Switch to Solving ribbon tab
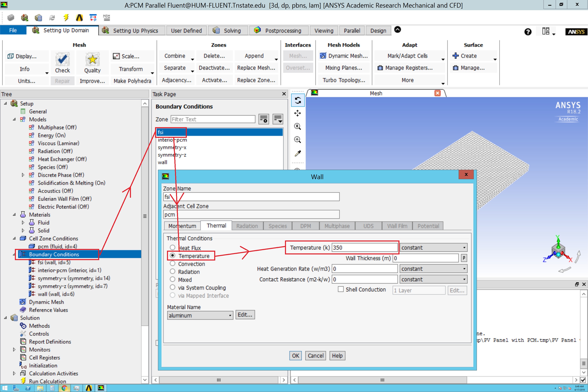Viewport: 588px width, 392px height. point(228,31)
